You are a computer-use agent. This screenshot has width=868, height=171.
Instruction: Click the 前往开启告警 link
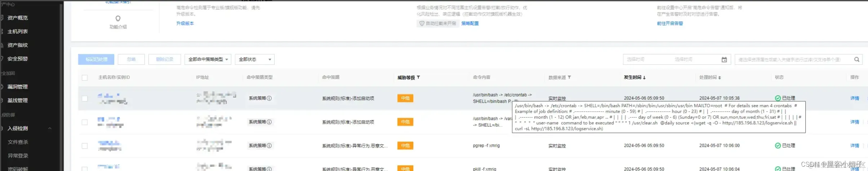(x=670, y=23)
